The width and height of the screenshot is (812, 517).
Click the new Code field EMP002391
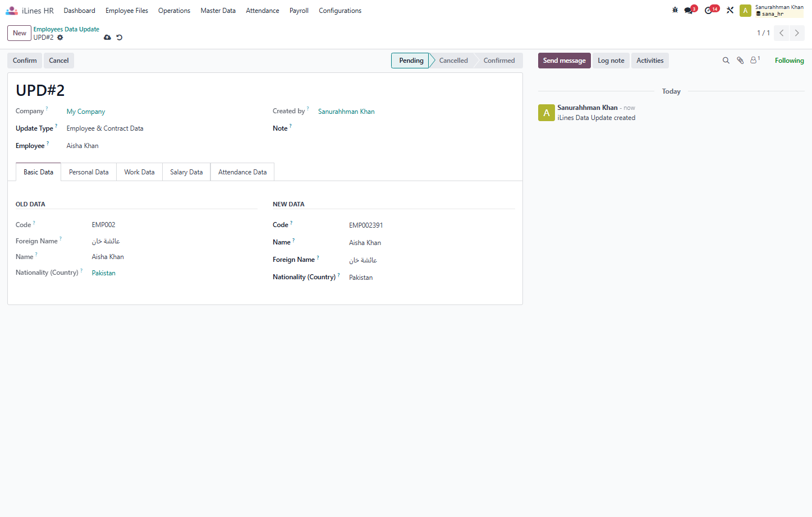[432, 225]
